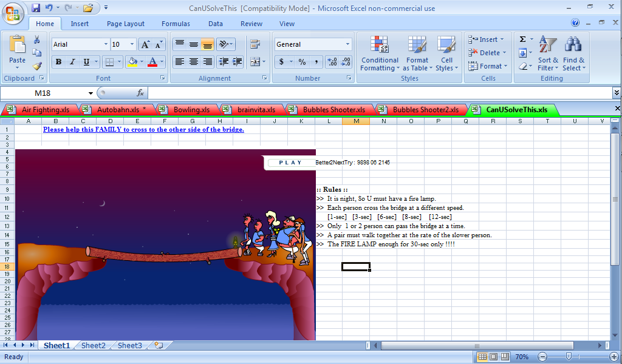Expand the Conditional Formatting menu

pos(380,53)
